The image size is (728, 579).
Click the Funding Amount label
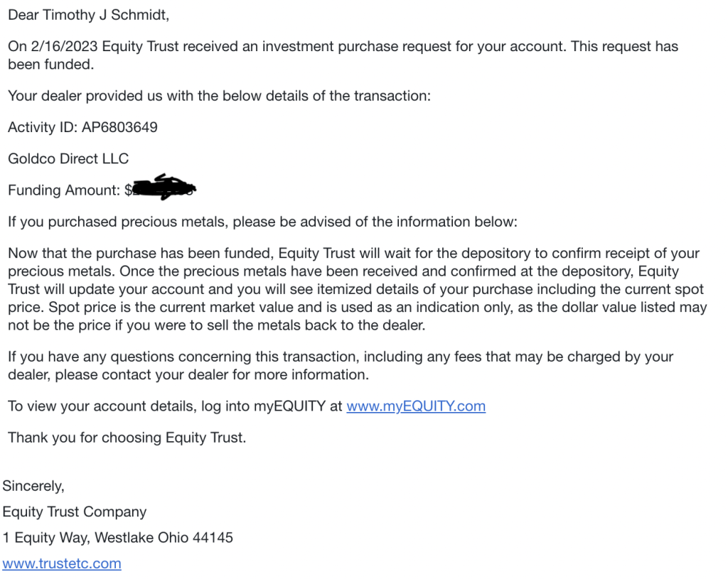[64, 190]
